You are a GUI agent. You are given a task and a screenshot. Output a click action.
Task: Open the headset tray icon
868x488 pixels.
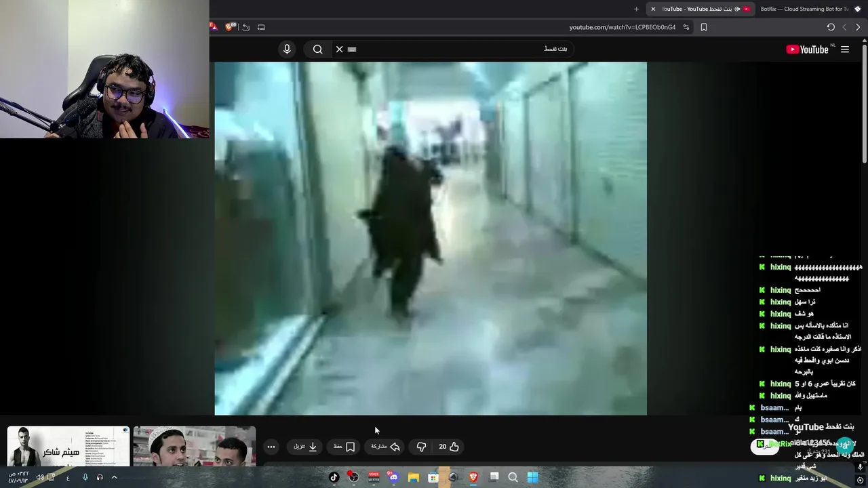point(100,477)
